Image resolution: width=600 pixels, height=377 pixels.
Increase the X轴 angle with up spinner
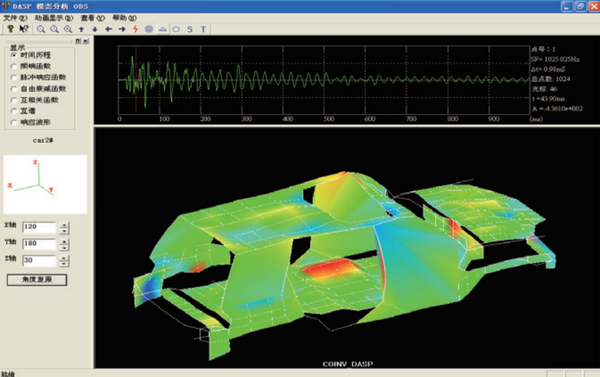point(64,225)
